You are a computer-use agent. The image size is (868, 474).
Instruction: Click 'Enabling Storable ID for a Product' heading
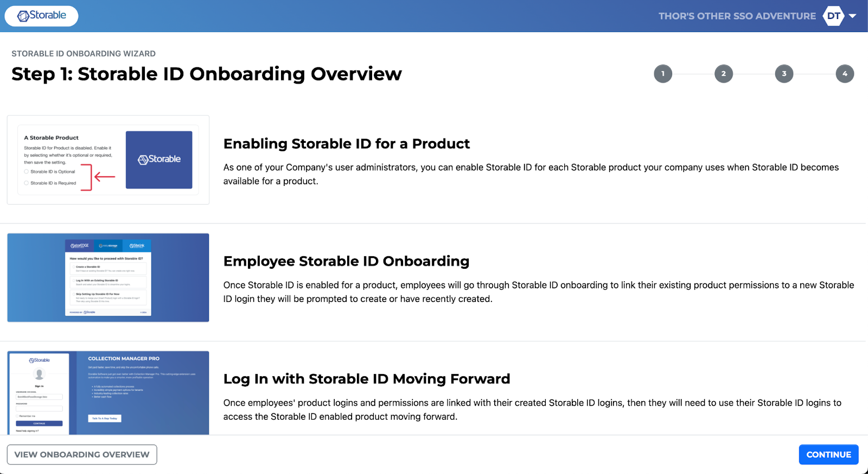[x=347, y=144]
